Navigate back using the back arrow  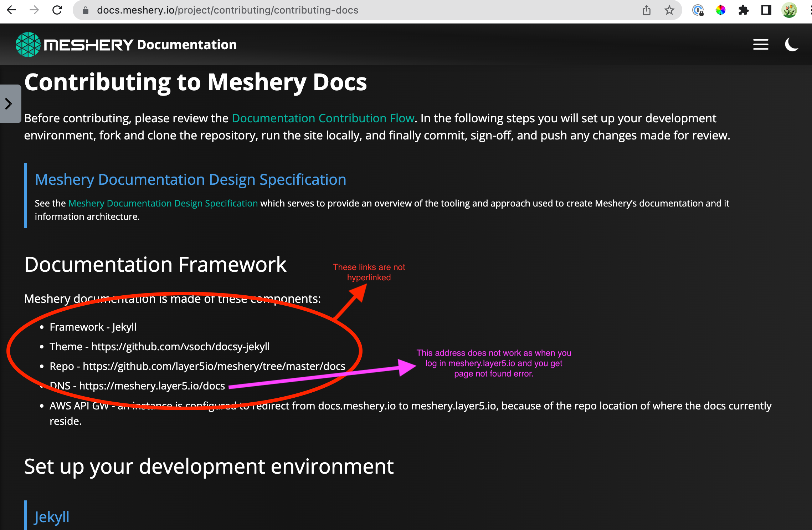pos(12,10)
